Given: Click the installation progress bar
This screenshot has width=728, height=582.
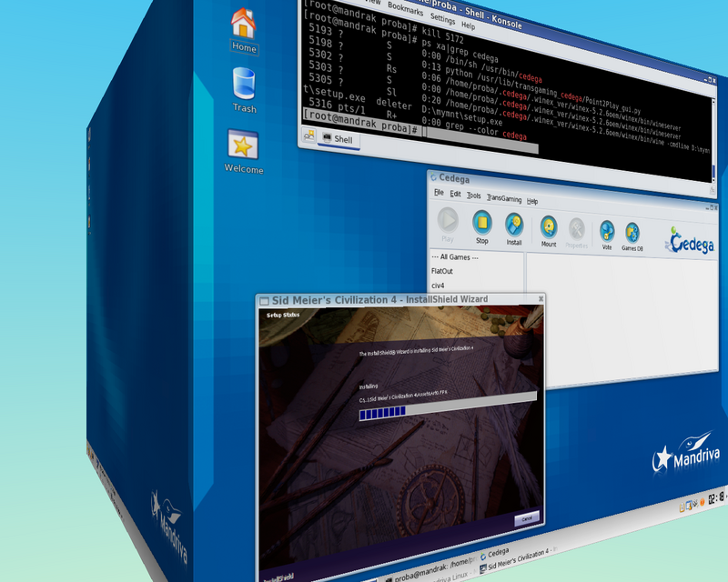Looking at the screenshot, I should click(x=448, y=406).
